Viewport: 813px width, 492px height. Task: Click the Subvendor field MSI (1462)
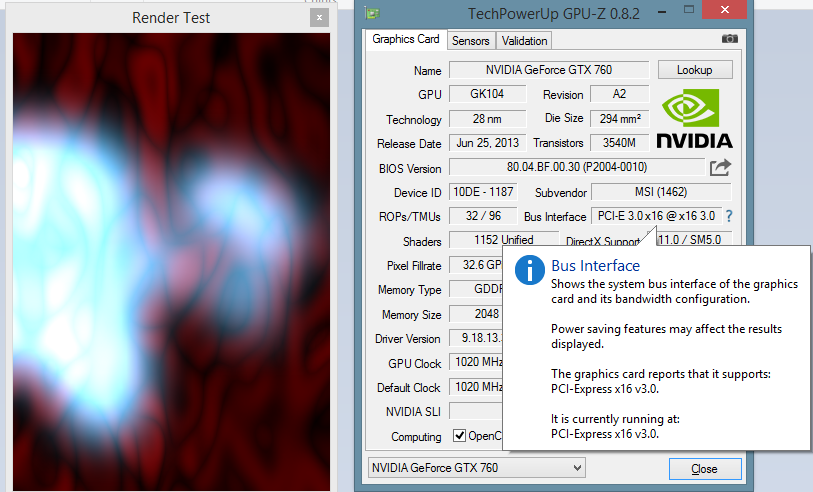[661, 192]
